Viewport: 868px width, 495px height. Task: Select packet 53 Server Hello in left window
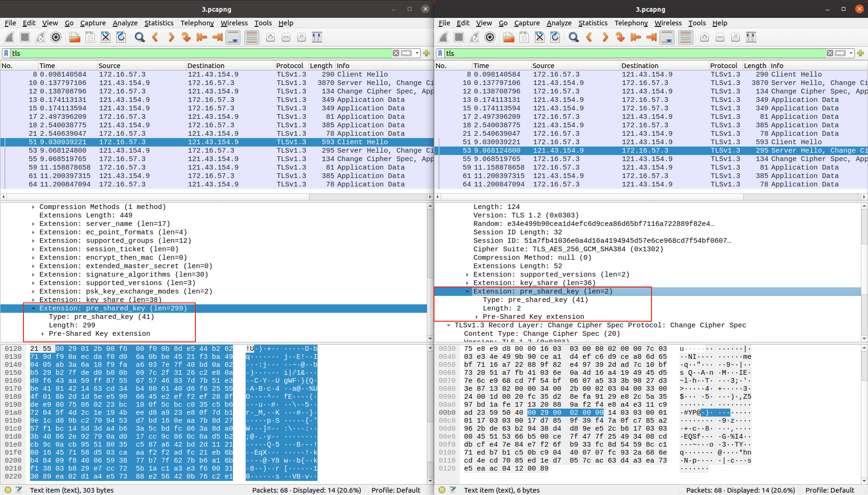tap(217, 151)
